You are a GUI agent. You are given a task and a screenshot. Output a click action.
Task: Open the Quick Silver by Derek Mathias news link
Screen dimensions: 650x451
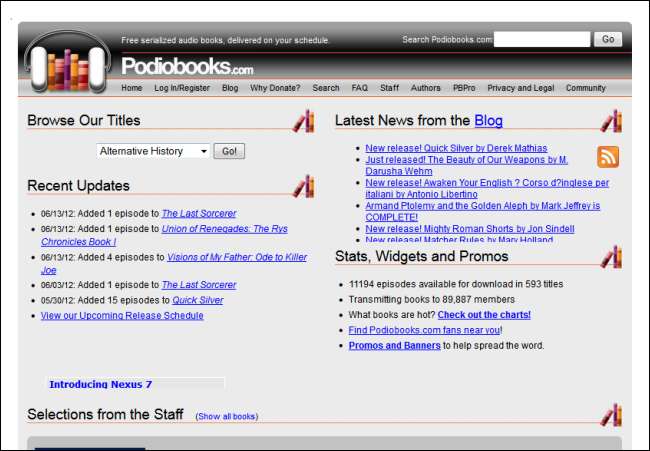pyautogui.click(x=456, y=148)
